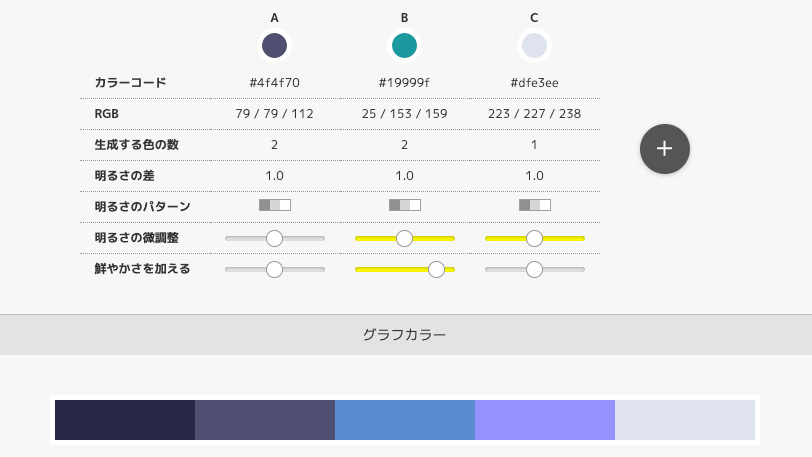Image resolution: width=812 pixels, height=457 pixels.
Task: Click the 明るさの微調整 row label
Action: [x=137, y=238]
